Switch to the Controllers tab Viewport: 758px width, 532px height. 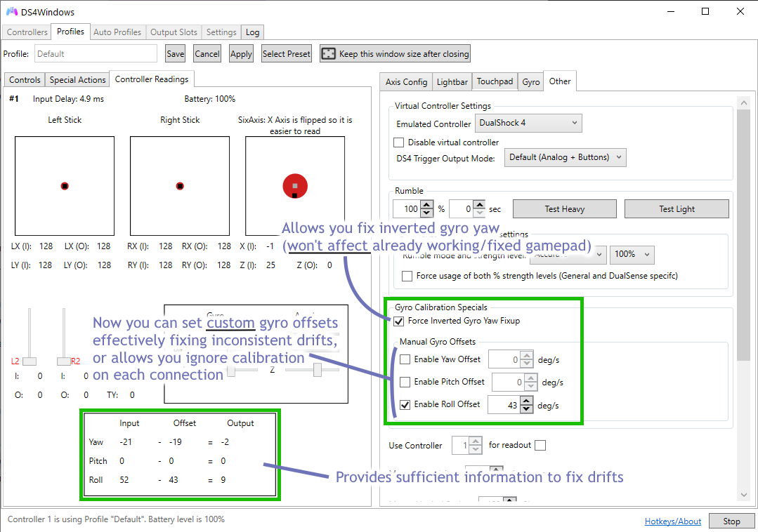pos(27,32)
